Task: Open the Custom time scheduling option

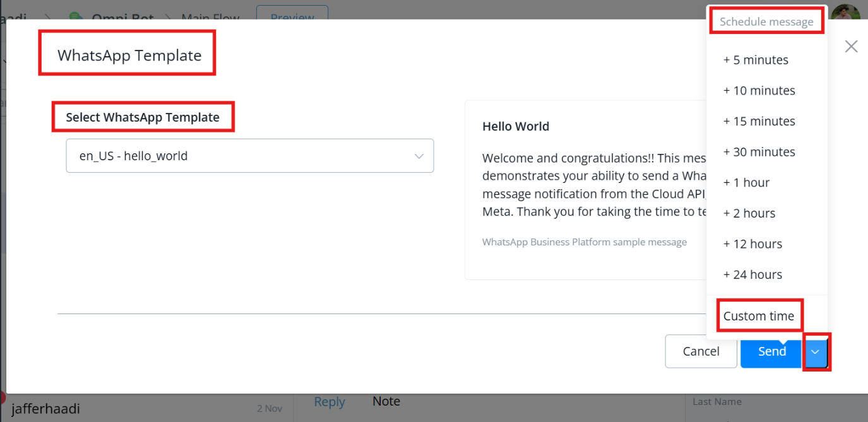Action: [759, 316]
